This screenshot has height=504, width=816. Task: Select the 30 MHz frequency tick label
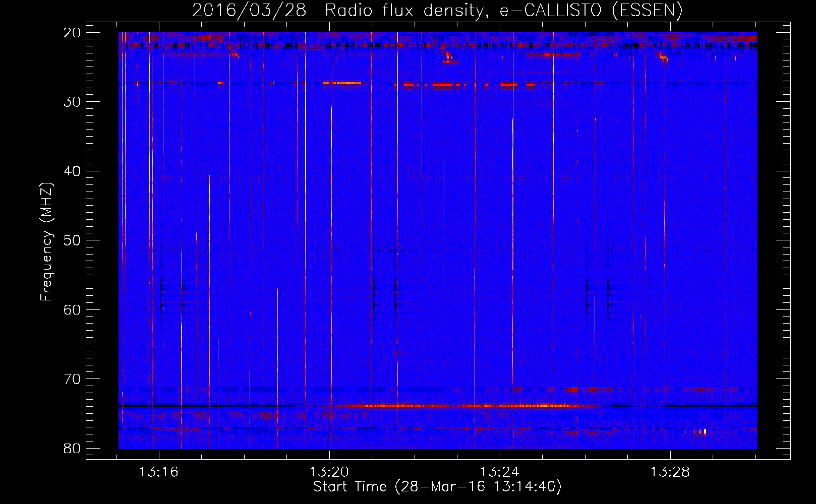[72, 102]
